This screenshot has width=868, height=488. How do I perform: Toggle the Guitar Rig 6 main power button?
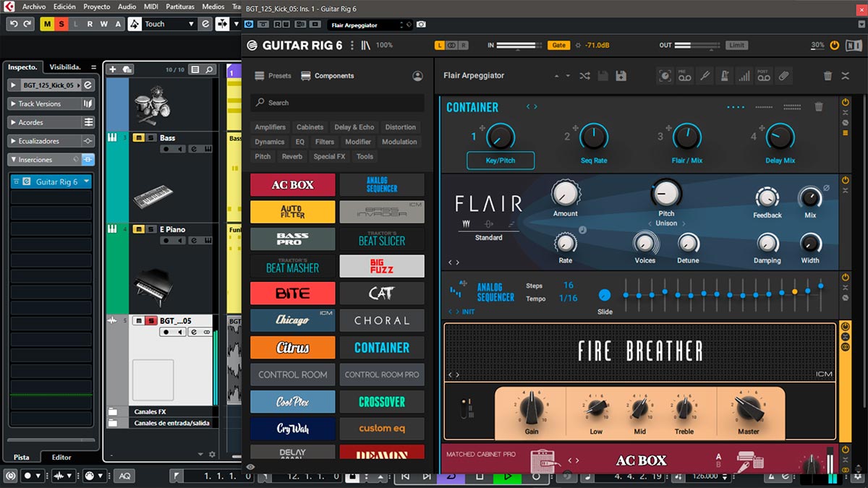pos(835,45)
